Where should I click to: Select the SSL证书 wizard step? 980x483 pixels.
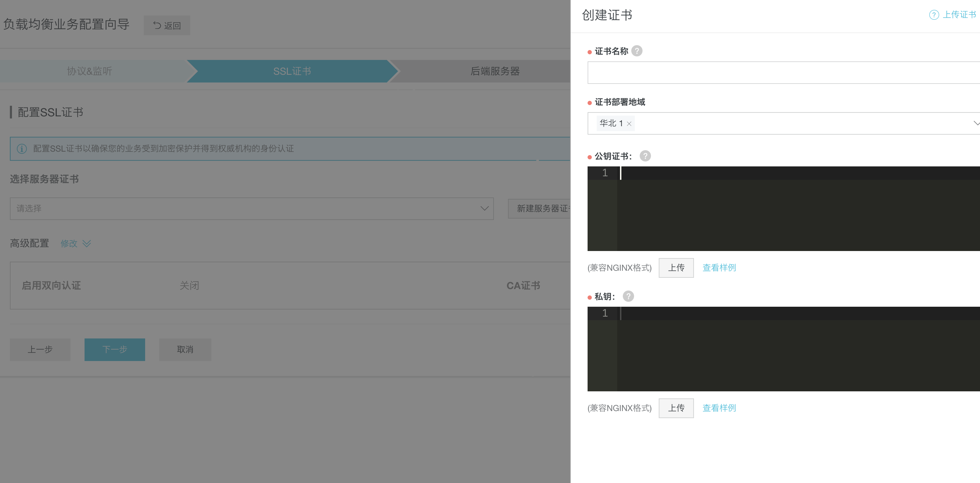[x=292, y=71]
